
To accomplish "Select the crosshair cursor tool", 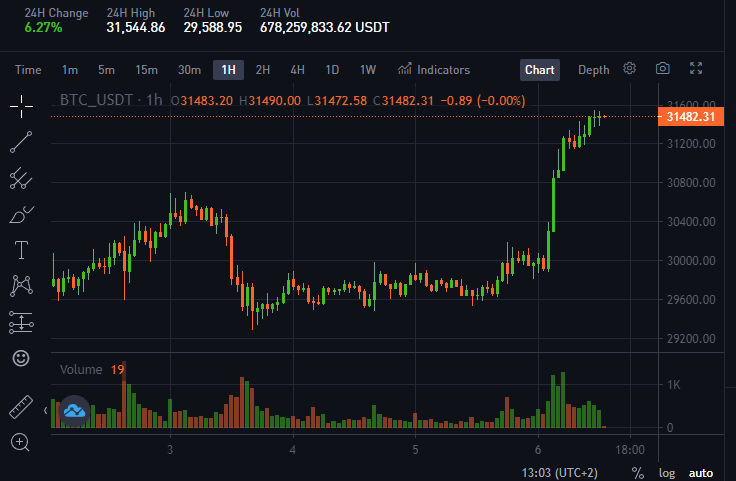I will pos(21,106).
